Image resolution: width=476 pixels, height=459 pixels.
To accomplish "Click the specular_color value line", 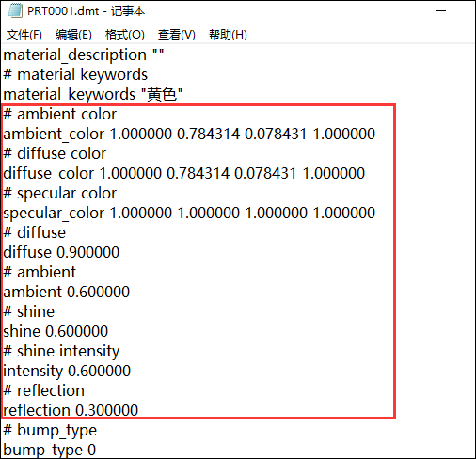I will tap(189, 213).
